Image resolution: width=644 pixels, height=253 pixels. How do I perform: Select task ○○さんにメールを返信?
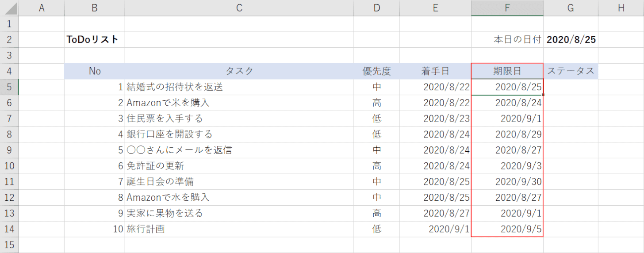point(239,150)
